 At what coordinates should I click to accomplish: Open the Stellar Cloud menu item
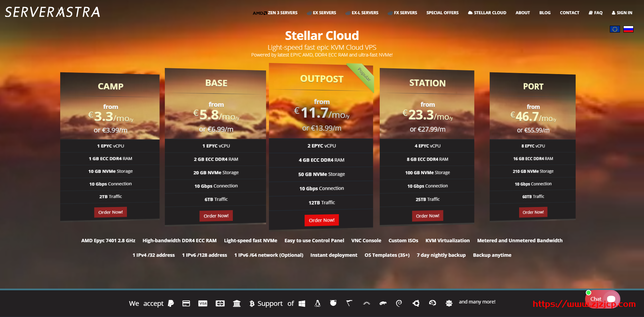tap(487, 13)
